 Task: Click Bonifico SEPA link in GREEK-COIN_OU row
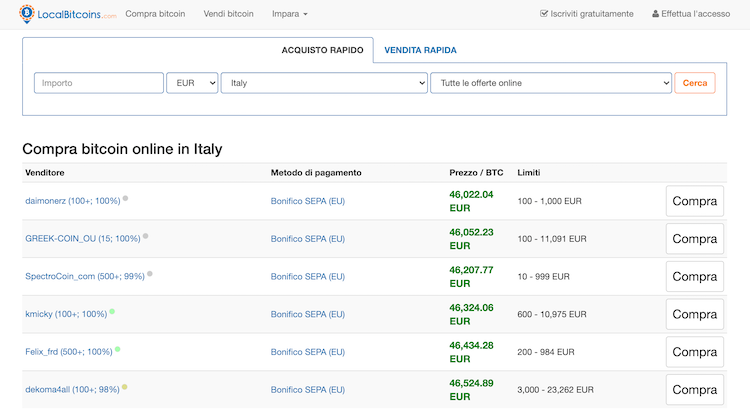coord(308,239)
